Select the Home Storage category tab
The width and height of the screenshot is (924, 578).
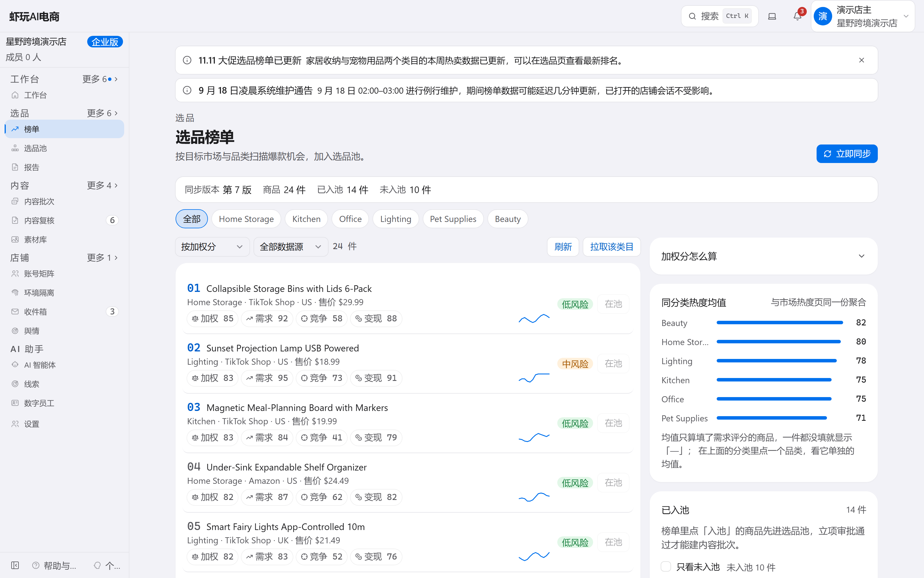coord(246,219)
